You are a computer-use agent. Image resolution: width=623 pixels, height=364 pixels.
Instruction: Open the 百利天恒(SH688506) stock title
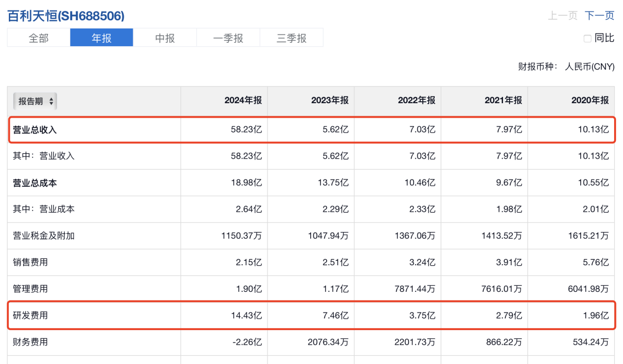tap(66, 16)
